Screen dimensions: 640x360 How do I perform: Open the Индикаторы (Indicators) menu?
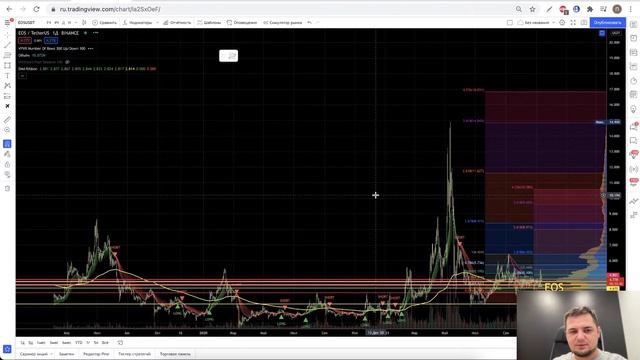[138, 22]
